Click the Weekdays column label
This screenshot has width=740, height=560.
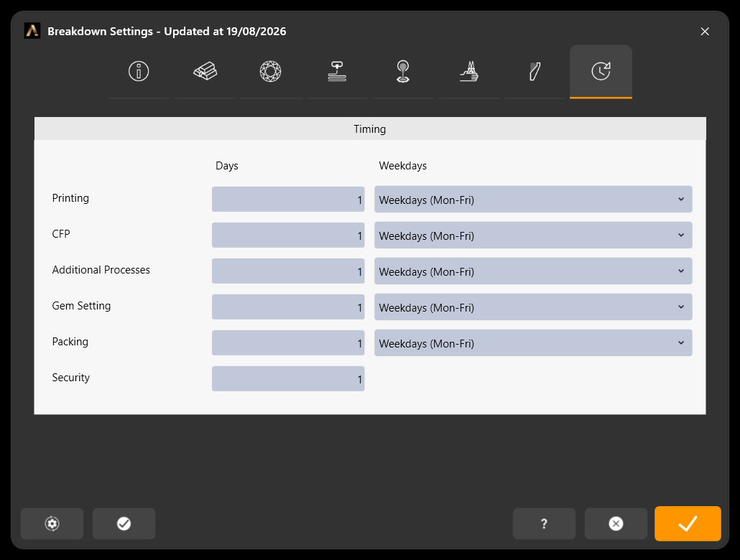(x=402, y=166)
